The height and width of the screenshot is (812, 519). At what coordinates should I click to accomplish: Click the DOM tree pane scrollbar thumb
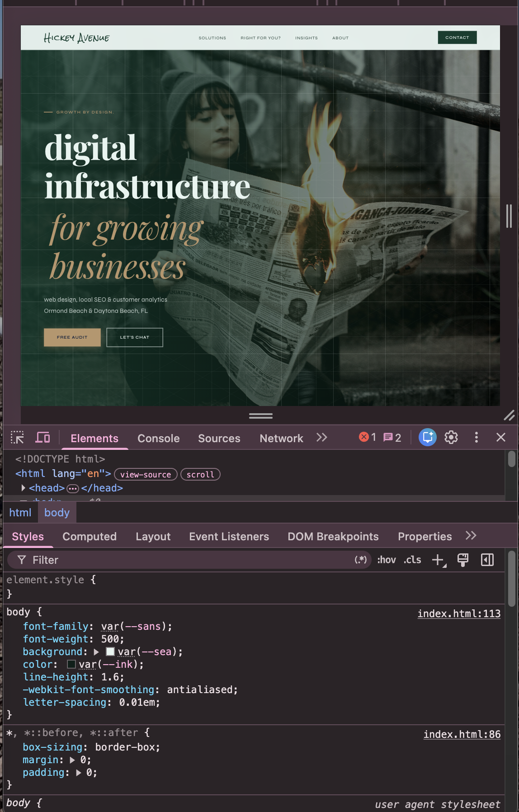(x=511, y=459)
